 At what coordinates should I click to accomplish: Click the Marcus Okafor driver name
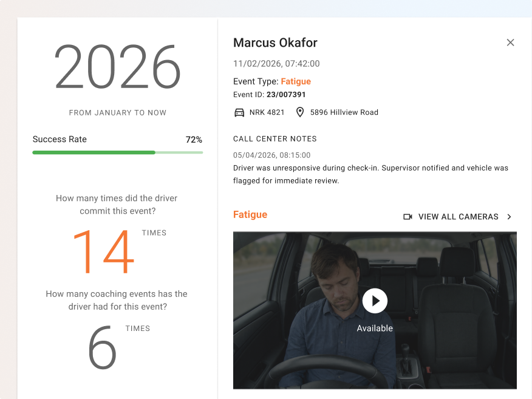coord(275,43)
